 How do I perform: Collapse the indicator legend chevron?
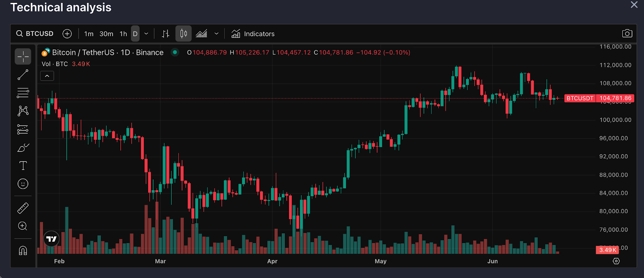pos(47,76)
